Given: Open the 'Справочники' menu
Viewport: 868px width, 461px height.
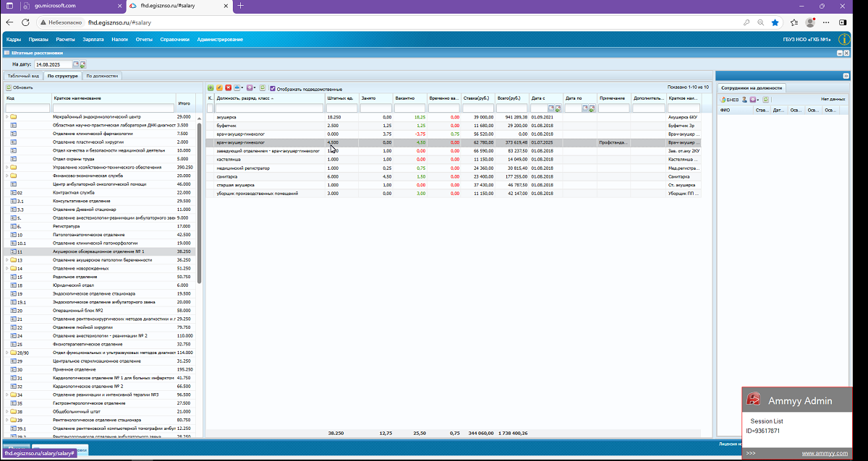Looking at the screenshot, I should (x=175, y=39).
